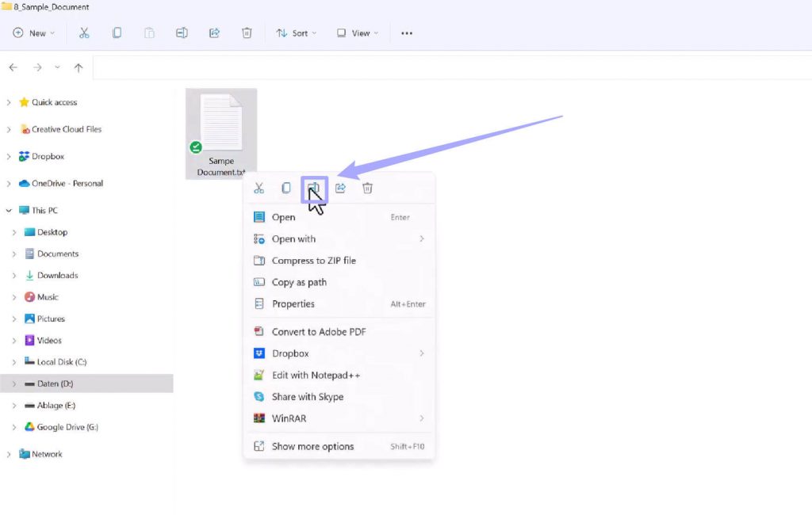The width and height of the screenshot is (812, 515).
Task: Click the Share icon in the context menu toolbar
Action: coord(340,188)
